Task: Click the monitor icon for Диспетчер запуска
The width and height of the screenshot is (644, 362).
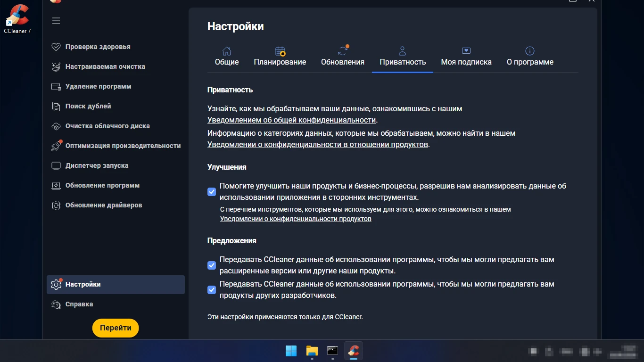Action: pyautogui.click(x=56, y=165)
